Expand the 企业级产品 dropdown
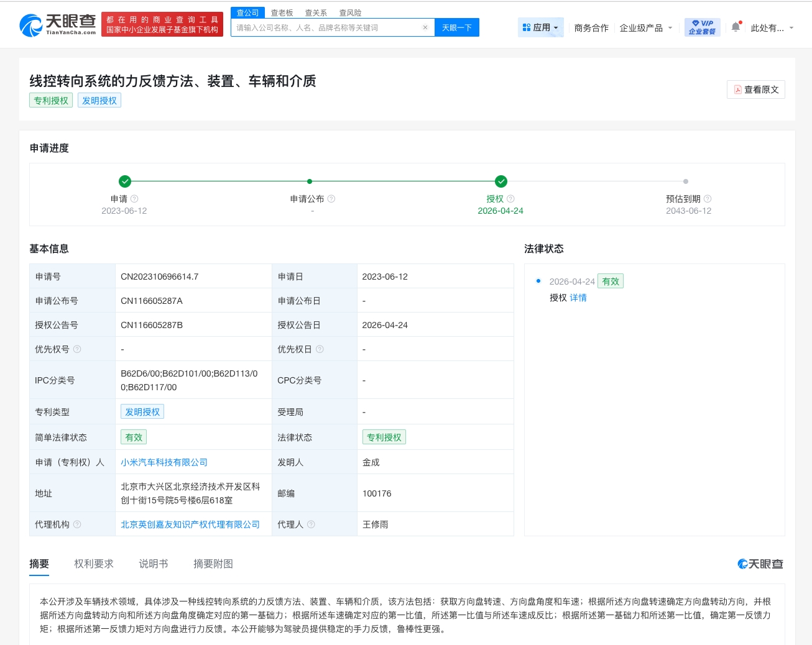812x645 pixels. point(645,28)
